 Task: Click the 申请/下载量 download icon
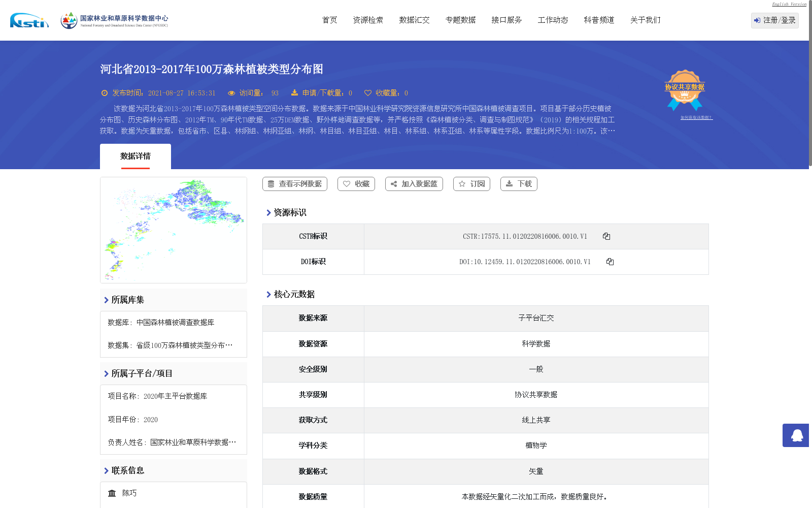pos(294,93)
